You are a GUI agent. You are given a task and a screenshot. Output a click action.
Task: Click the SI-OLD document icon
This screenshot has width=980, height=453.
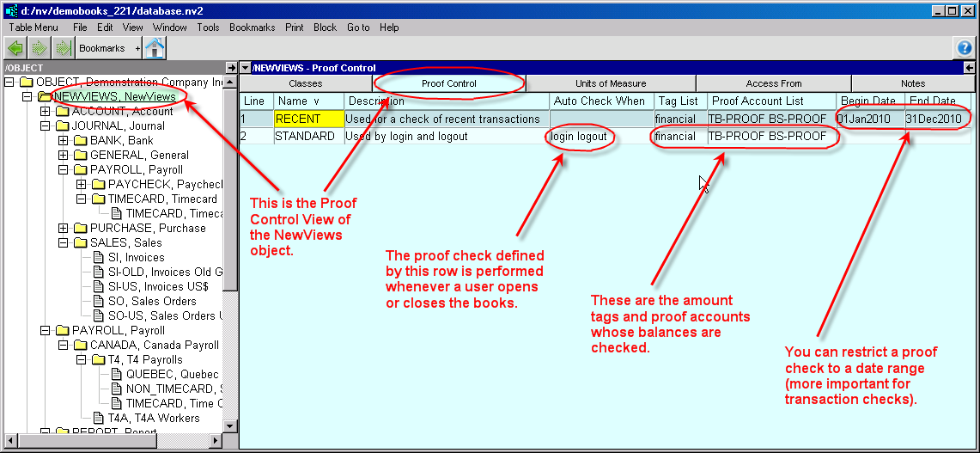[x=98, y=272]
